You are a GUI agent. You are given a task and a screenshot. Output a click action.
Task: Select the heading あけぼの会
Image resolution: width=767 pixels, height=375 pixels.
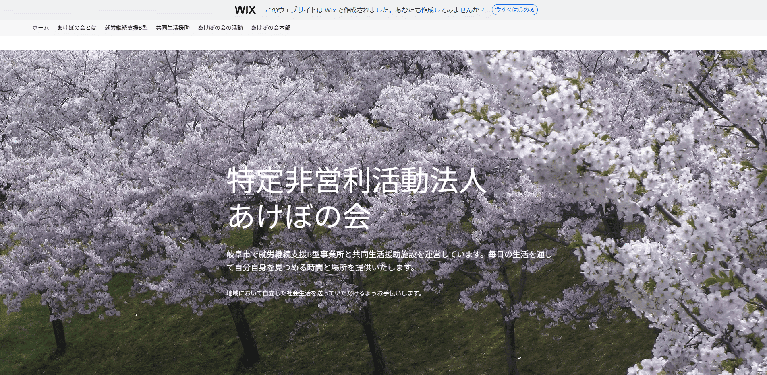(x=299, y=216)
